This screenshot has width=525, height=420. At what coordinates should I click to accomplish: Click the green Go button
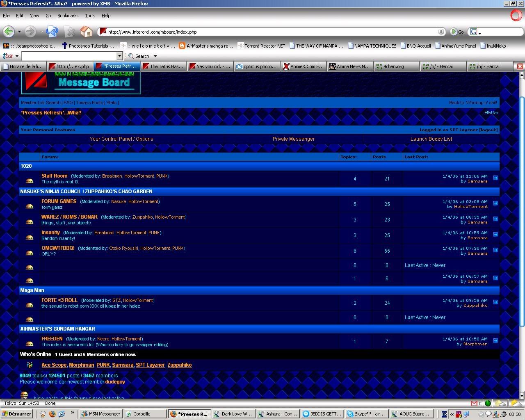pyautogui.click(x=457, y=32)
